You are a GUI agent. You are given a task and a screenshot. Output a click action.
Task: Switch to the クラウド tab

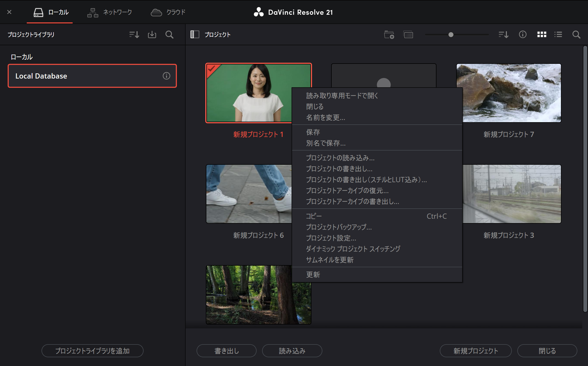point(168,12)
